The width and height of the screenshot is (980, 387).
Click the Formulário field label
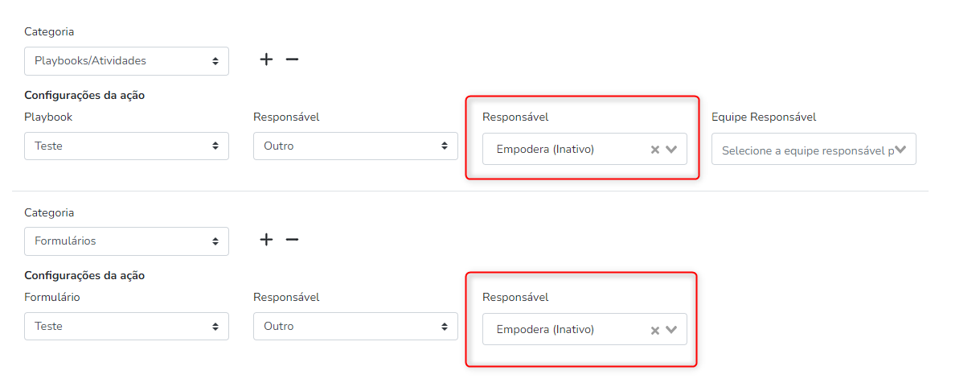tap(52, 297)
